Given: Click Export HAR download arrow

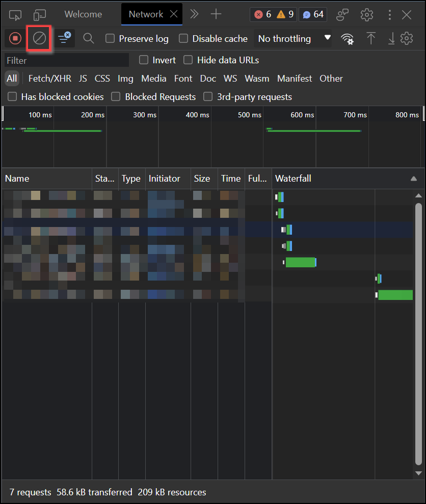Looking at the screenshot, I should coord(391,39).
